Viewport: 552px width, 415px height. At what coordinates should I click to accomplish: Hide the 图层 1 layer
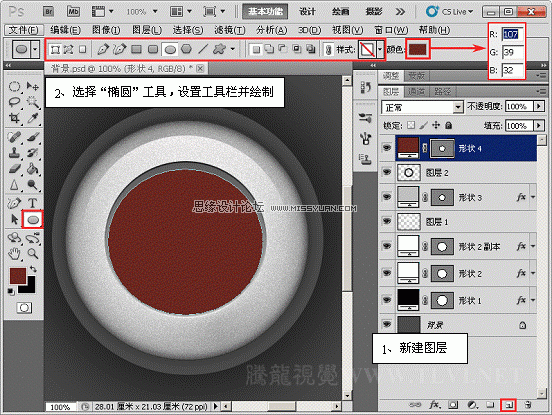387,221
